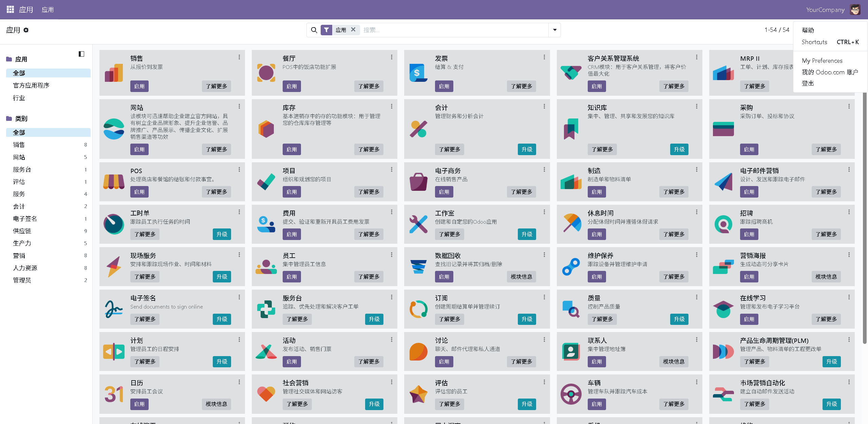Click the user avatar icon
This screenshot has height=424, width=868.
click(x=855, y=10)
